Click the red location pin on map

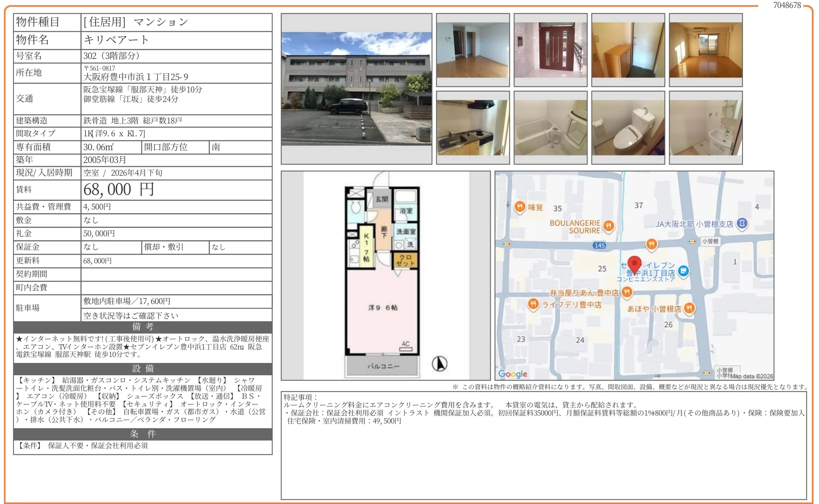coord(634,263)
